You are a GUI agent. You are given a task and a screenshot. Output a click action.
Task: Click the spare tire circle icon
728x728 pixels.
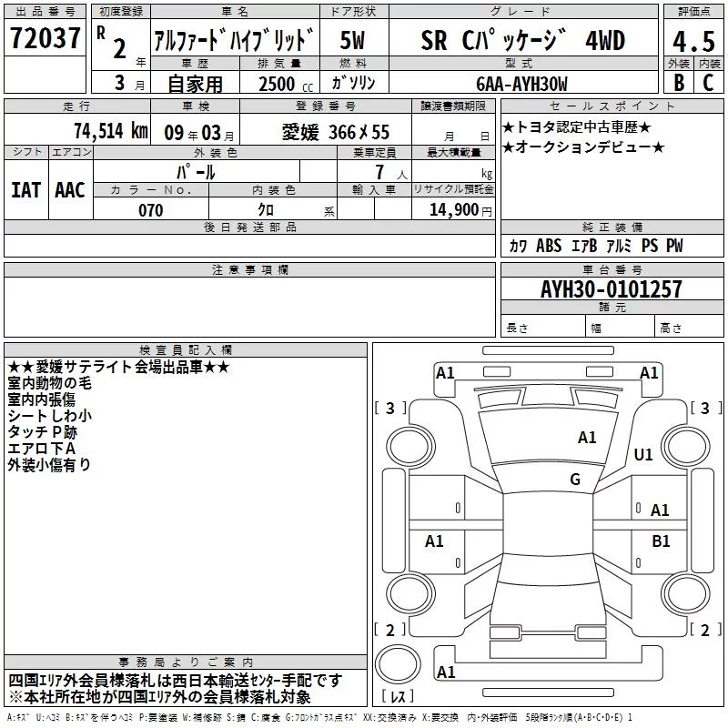tap(398, 663)
